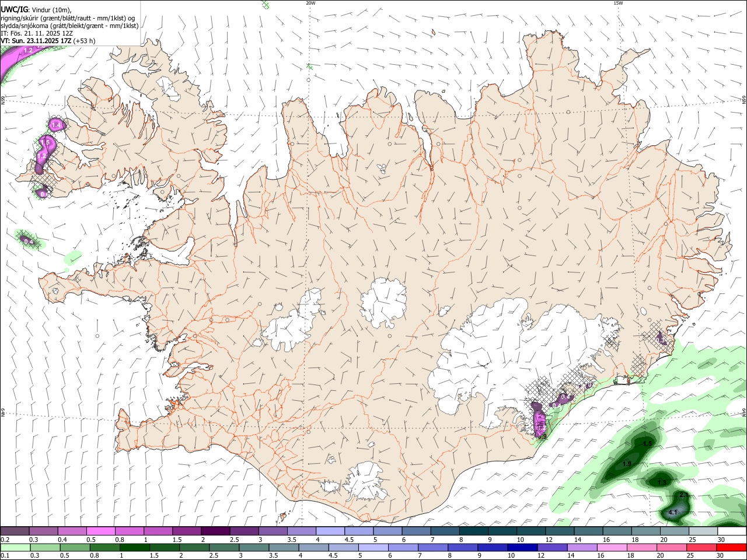The image size is (747, 560).
Task: Click the darkest purple swatch between 2 and 2.5, upper row
Action: coord(215,531)
